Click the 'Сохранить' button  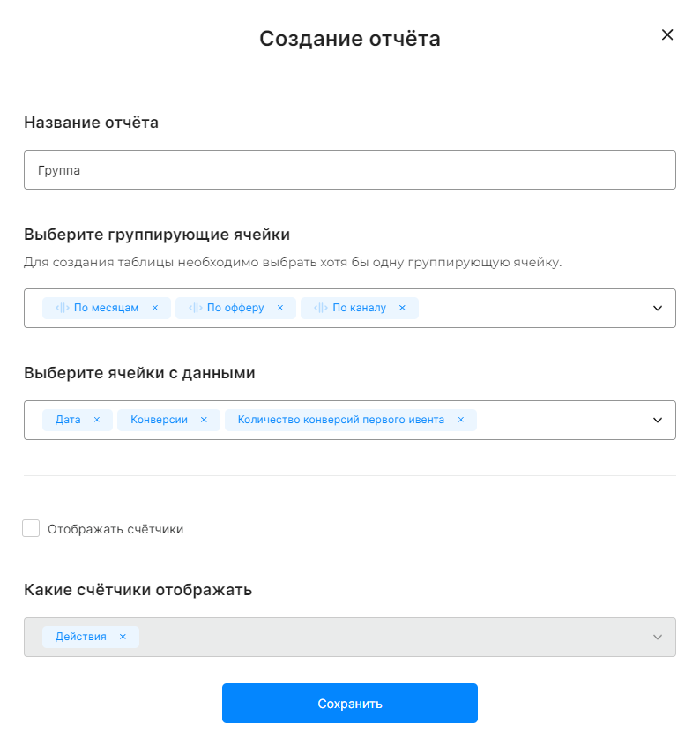pos(349,704)
